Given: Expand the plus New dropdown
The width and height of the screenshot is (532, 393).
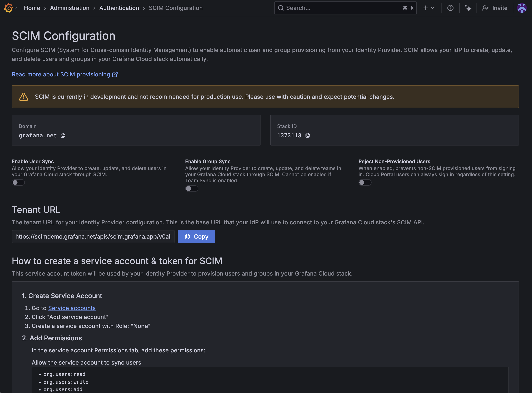Looking at the screenshot, I should point(428,8).
